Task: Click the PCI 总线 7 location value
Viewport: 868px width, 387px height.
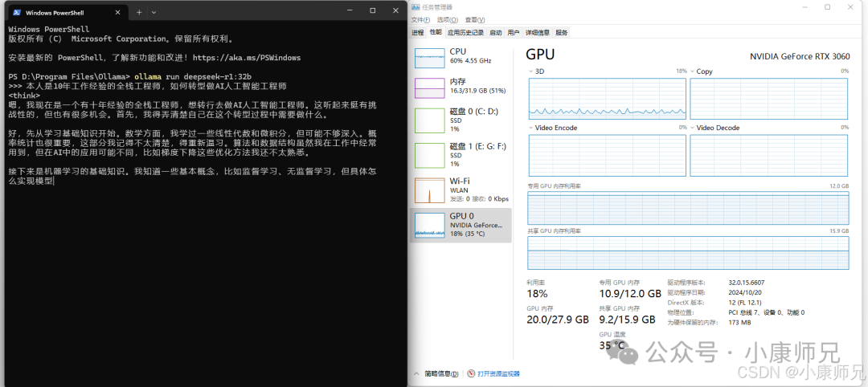Action: coord(767,312)
